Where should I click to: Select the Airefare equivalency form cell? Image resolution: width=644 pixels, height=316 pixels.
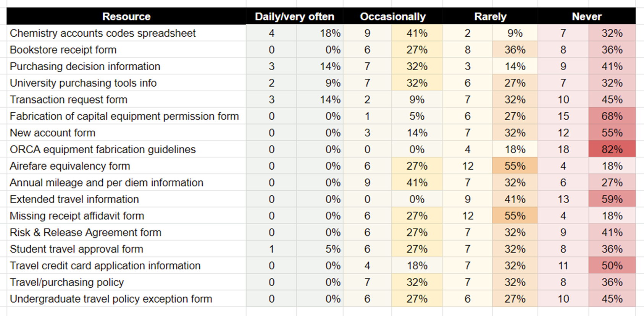[x=70, y=166]
